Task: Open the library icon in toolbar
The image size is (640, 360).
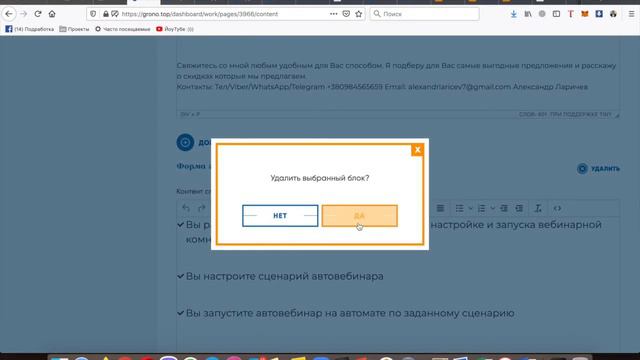Action: point(528,14)
